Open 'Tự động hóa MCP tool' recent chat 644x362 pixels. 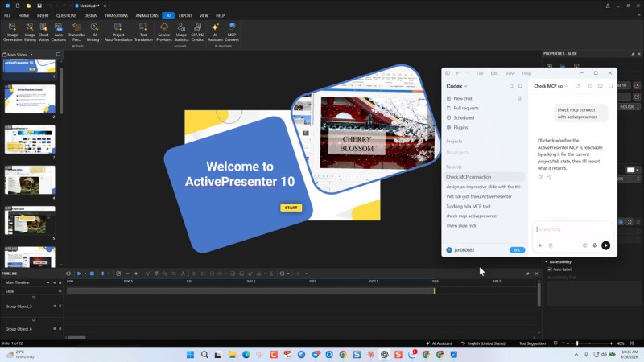469,206
